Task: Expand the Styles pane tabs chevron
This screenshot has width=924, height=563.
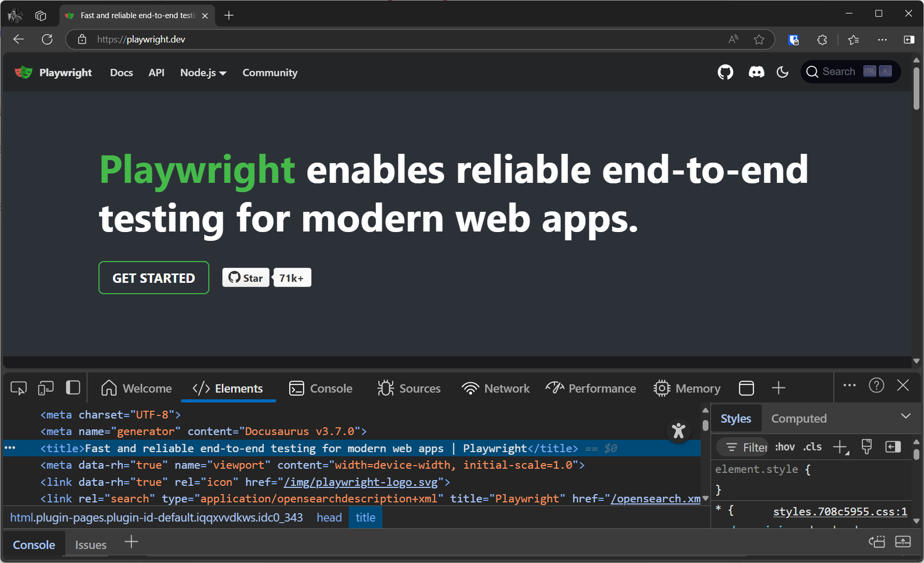Action: (x=906, y=416)
